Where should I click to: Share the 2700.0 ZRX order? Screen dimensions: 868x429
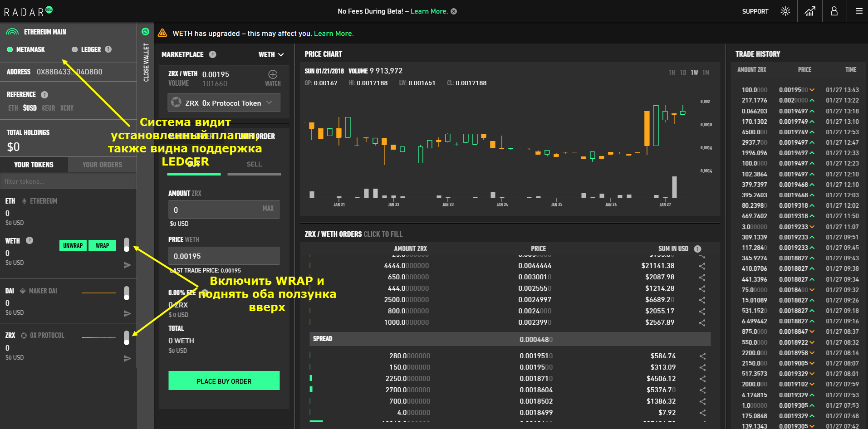point(702,390)
